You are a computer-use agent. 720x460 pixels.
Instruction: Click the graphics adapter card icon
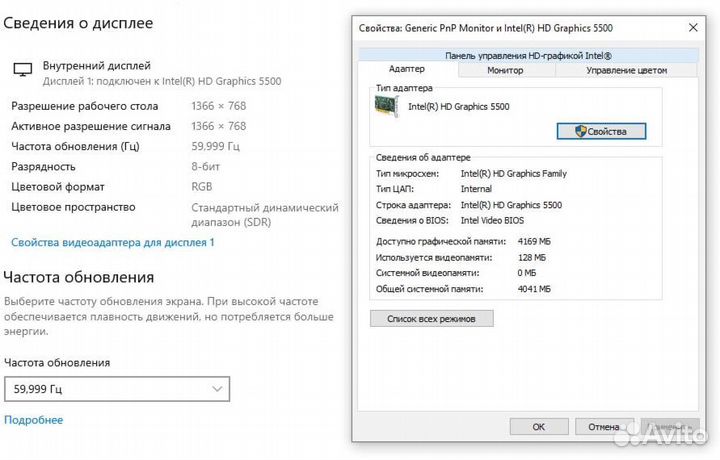tap(386, 107)
